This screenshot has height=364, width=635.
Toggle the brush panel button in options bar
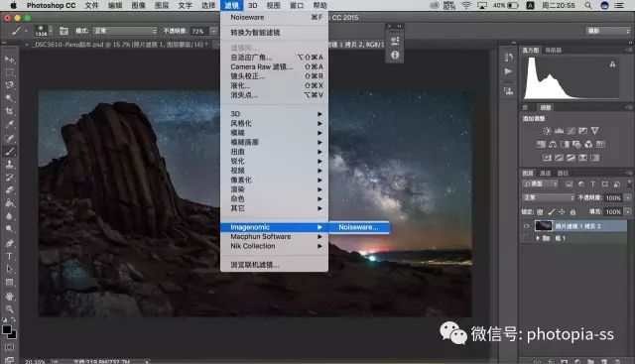pos(63,31)
